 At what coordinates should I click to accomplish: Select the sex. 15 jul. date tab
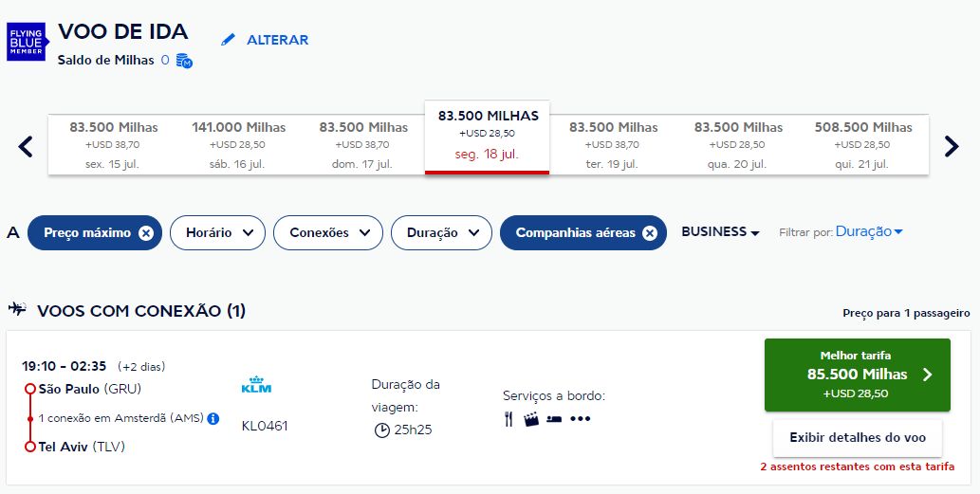[114, 145]
